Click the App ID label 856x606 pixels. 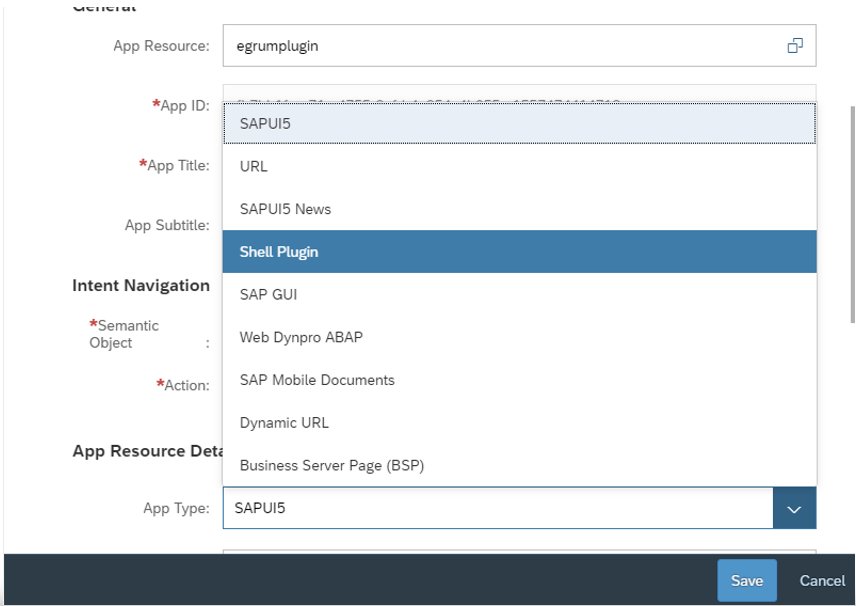(x=181, y=105)
